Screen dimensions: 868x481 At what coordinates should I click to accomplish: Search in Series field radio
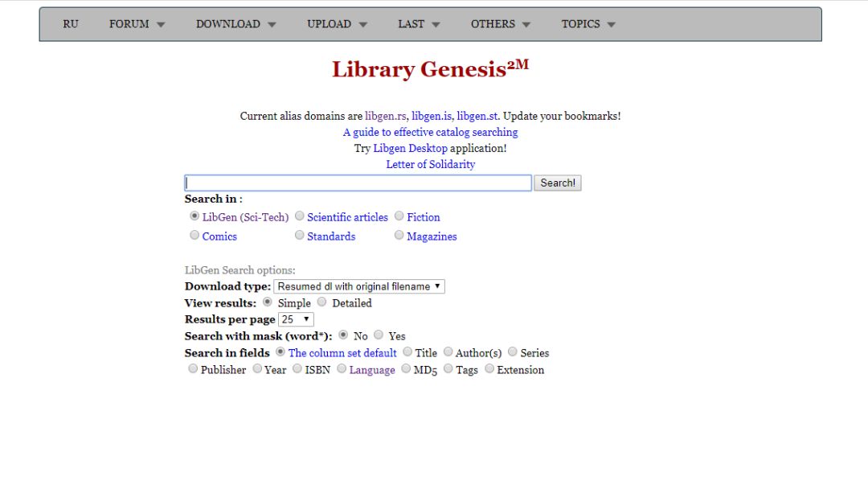pos(513,351)
